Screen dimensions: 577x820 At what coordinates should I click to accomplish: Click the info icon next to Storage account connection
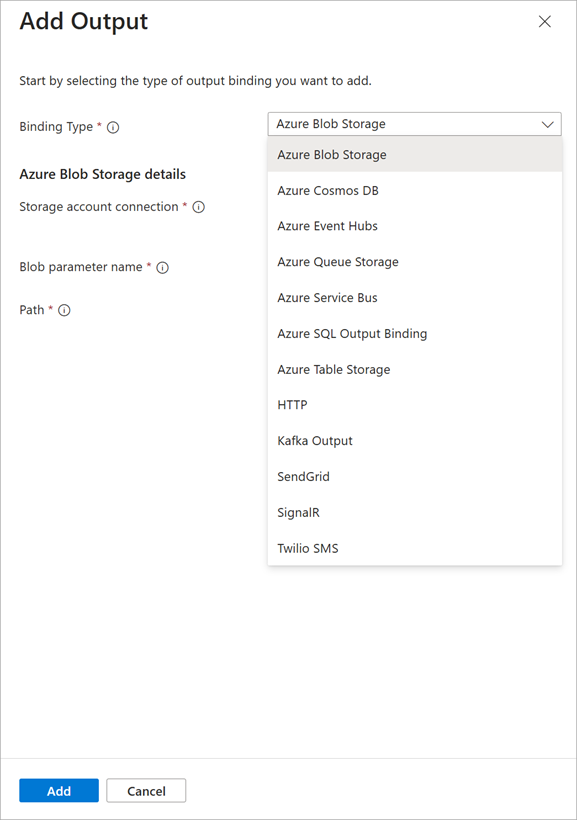tap(199, 207)
